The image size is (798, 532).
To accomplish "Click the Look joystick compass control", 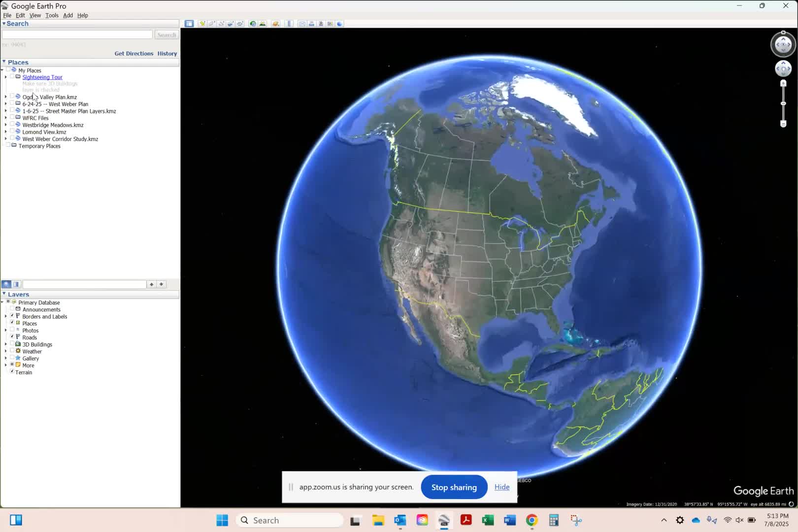I will tap(783, 44).
